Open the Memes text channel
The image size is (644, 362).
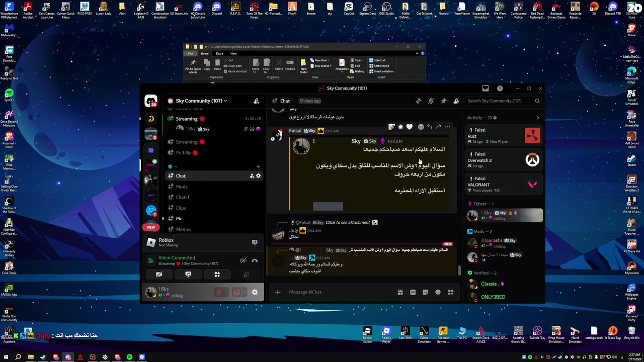(213, 229)
